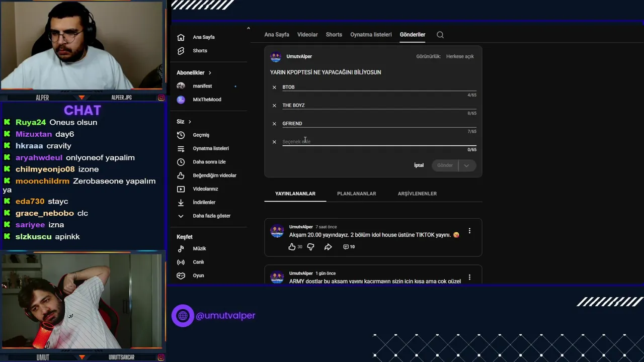Open dropdown arrow next to Gönder
Image resolution: width=644 pixels, height=362 pixels.
click(x=466, y=165)
